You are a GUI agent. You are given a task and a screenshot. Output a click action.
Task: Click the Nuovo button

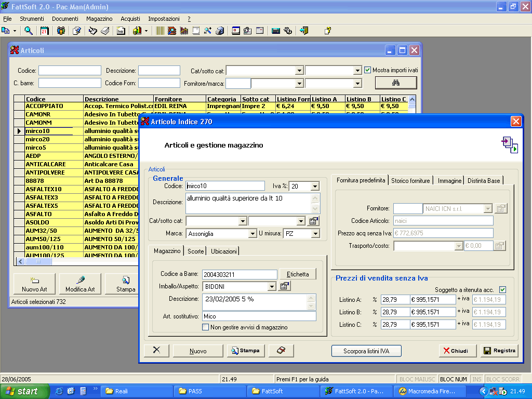[x=198, y=351]
